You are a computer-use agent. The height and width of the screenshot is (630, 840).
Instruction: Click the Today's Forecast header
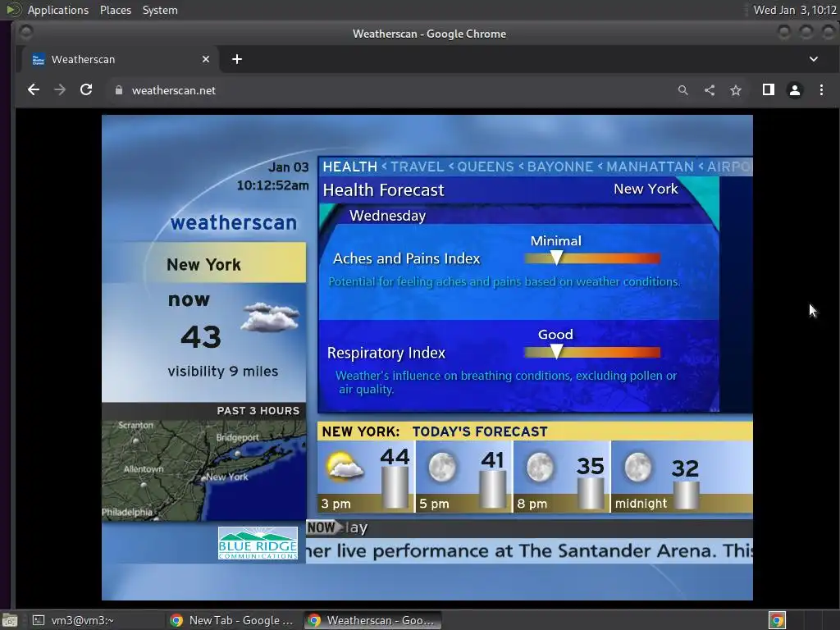pyautogui.click(x=480, y=431)
